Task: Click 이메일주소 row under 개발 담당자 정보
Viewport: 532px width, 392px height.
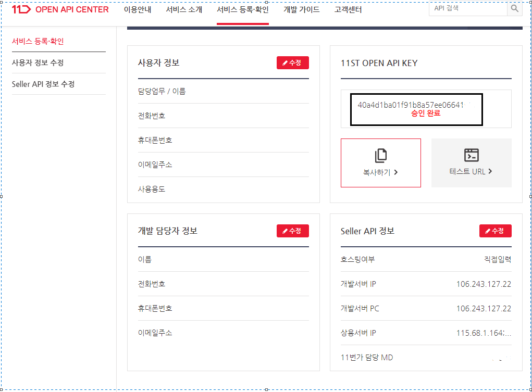Action: pos(223,333)
